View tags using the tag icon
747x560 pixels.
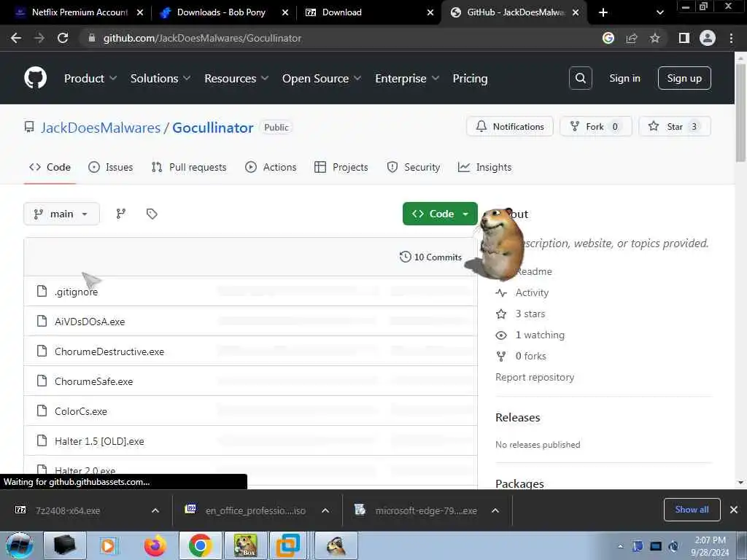(x=152, y=214)
